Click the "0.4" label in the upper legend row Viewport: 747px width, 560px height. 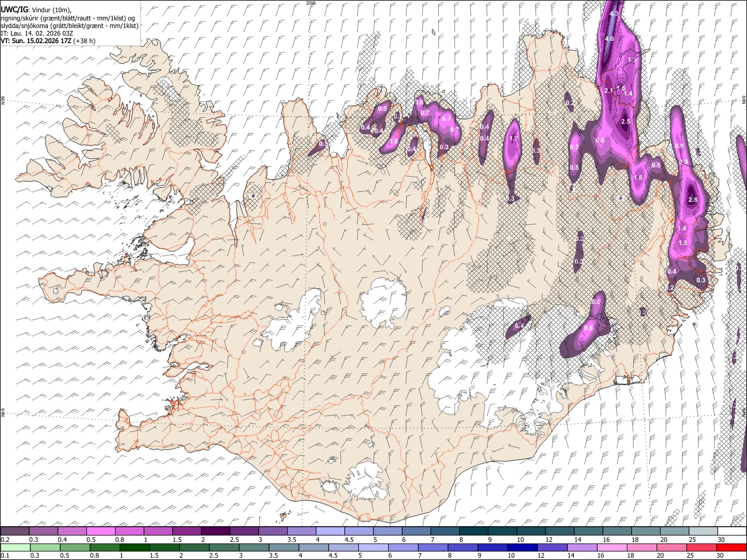(62, 540)
